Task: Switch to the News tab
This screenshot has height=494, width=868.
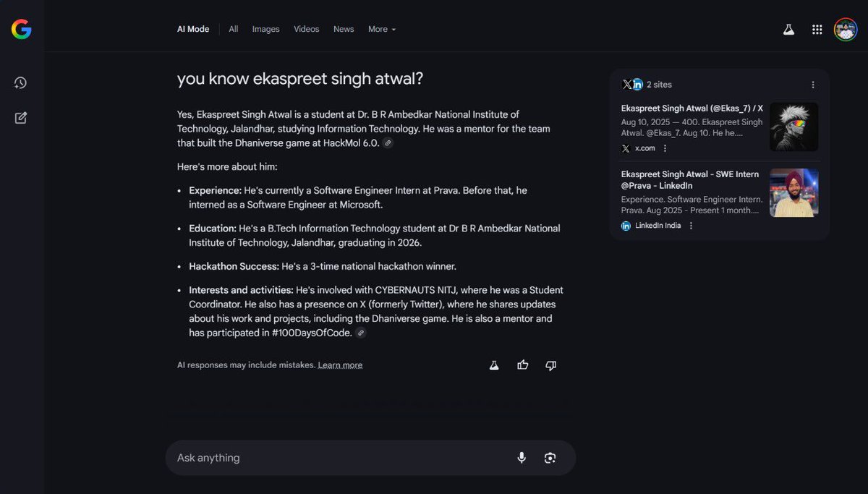Action: pos(344,29)
